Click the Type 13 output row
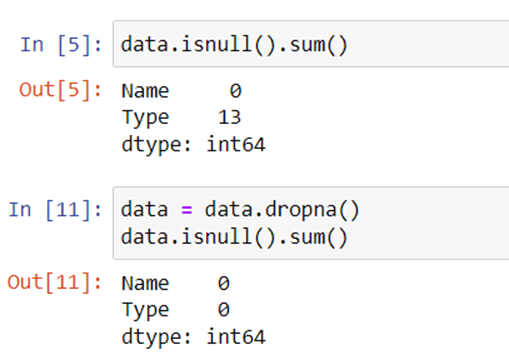 point(182,118)
